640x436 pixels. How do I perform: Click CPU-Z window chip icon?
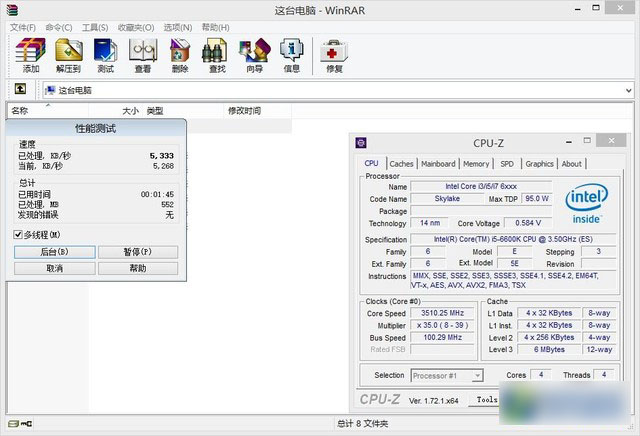coord(361,142)
